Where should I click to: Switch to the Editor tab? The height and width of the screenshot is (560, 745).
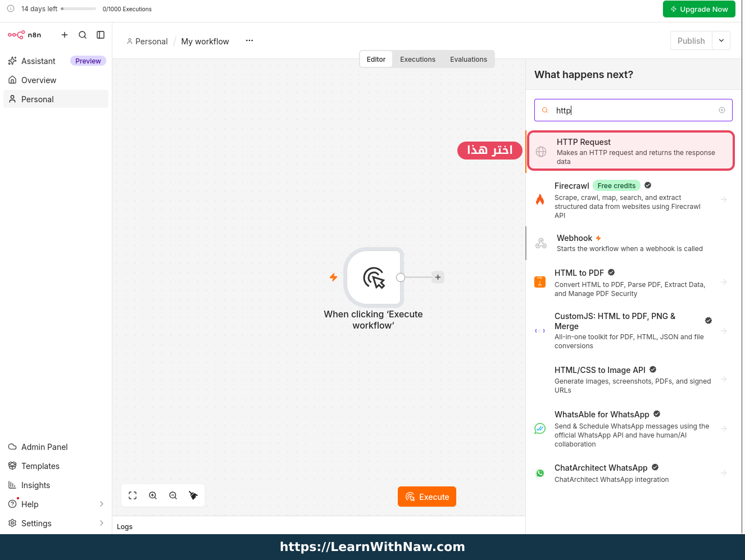(376, 59)
